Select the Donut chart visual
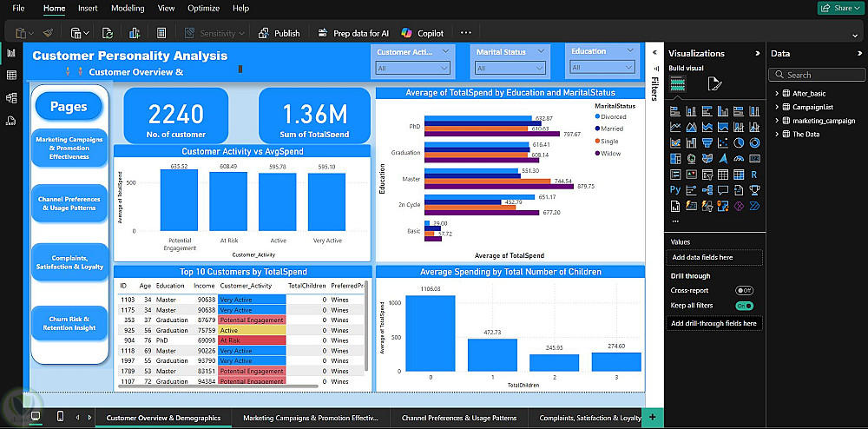Screen dimensions: 868x429 [754, 142]
